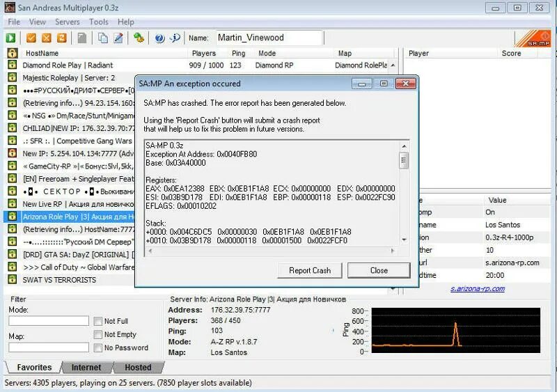Click the Player column header
557x392 pixels.
pyautogui.click(x=418, y=54)
